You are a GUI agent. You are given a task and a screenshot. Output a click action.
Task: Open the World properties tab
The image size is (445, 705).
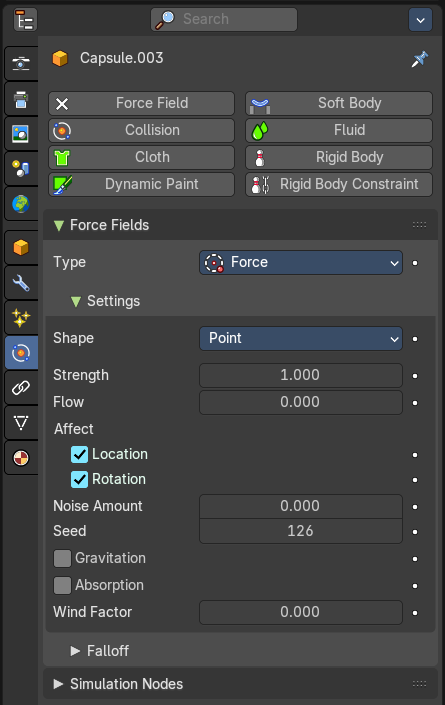21,204
